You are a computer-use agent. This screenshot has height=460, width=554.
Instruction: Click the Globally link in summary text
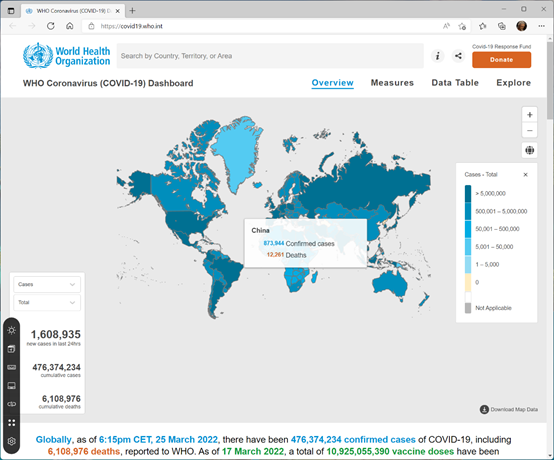click(x=54, y=440)
